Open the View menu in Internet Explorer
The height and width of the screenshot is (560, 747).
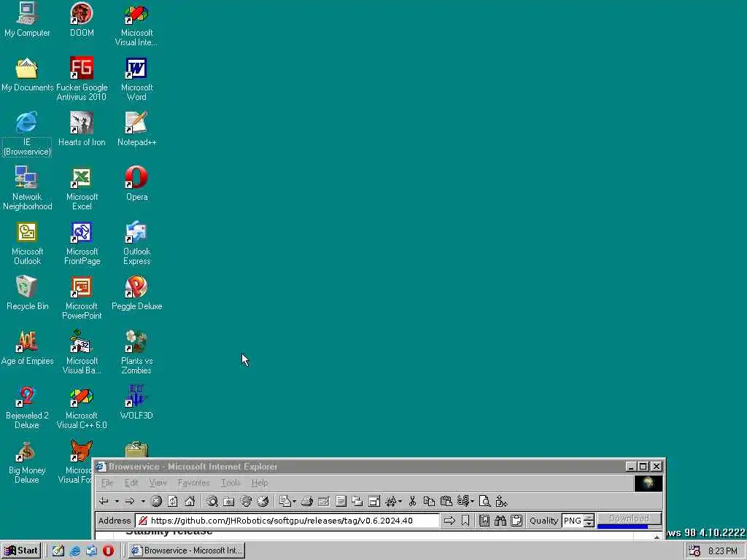[158, 483]
